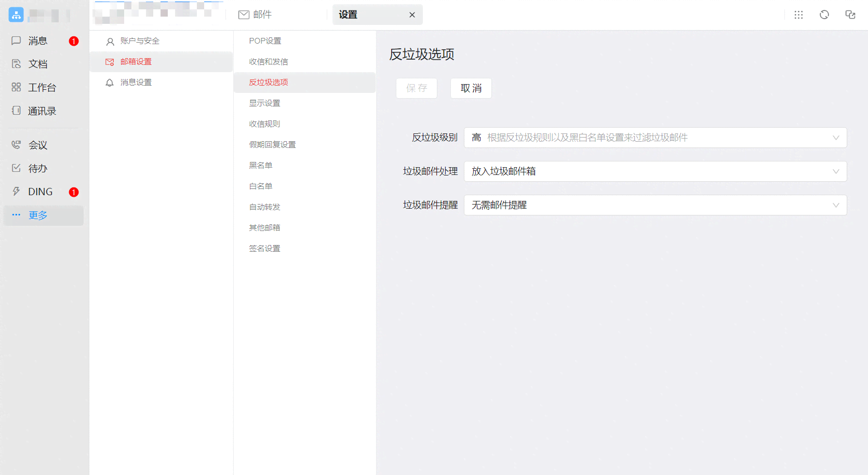Open the apps grid icon in top right
The width and height of the screenshot is (868, 475).
tap(798, 15)
